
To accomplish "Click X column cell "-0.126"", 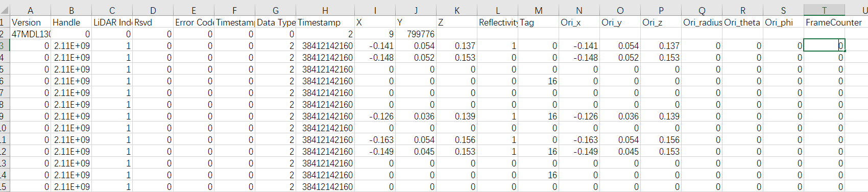I will coord(375,116).
